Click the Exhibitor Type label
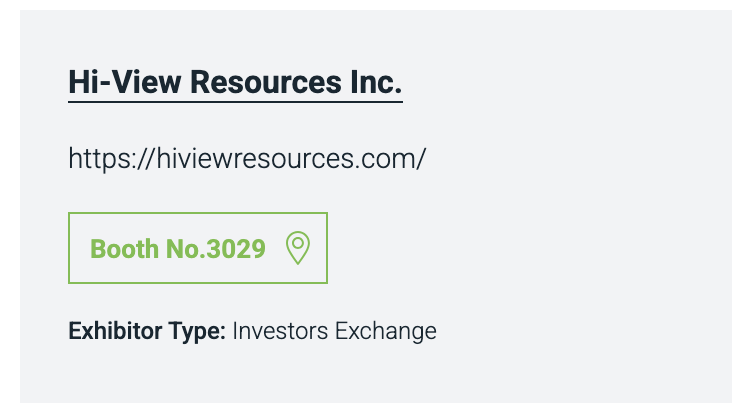This screenshot has height=414, width=742. click(x=147, y=330)
